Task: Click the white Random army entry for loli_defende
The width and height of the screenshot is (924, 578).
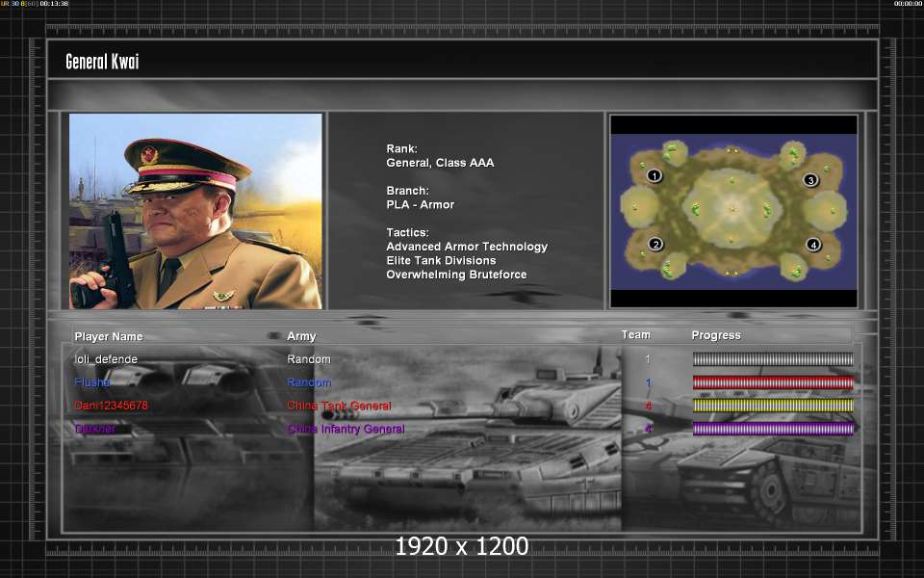Action: [x=309, y=359]
